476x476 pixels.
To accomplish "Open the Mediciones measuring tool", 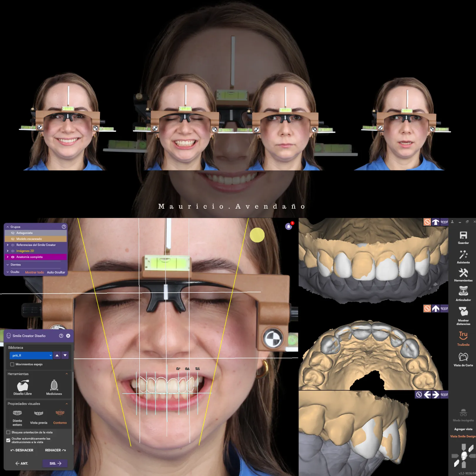I will (54, 386).
